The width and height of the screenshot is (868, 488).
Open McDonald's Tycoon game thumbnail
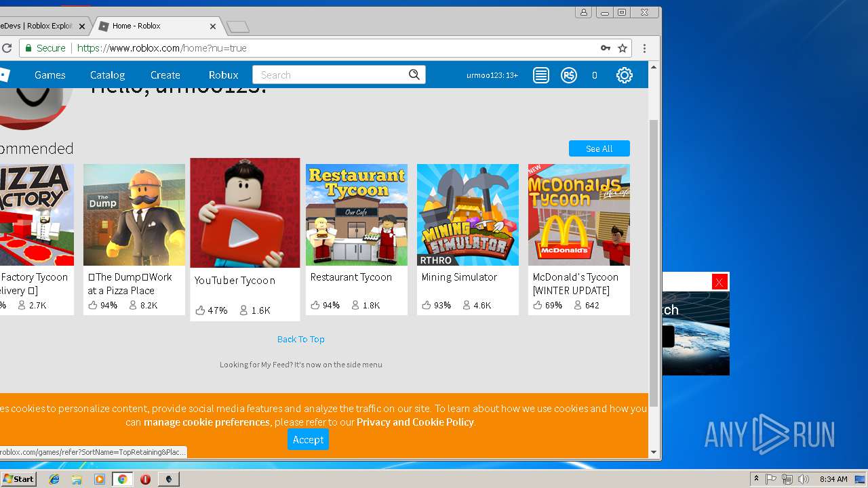[579, 215]
